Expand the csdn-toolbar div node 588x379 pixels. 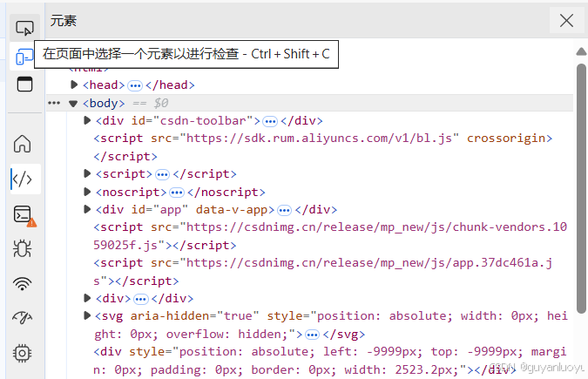coord(87,120)
